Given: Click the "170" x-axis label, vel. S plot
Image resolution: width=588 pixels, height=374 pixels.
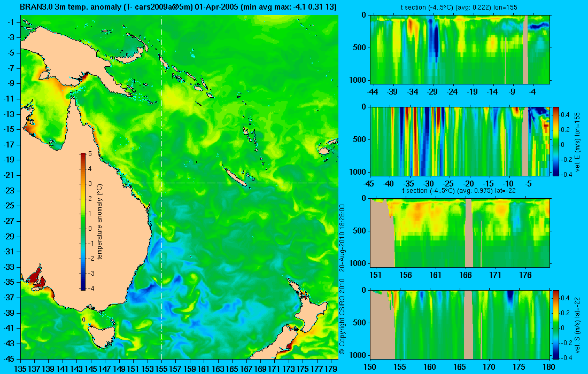Looking at the screenshot, I should pyautogui.click(x=489, y=367).
